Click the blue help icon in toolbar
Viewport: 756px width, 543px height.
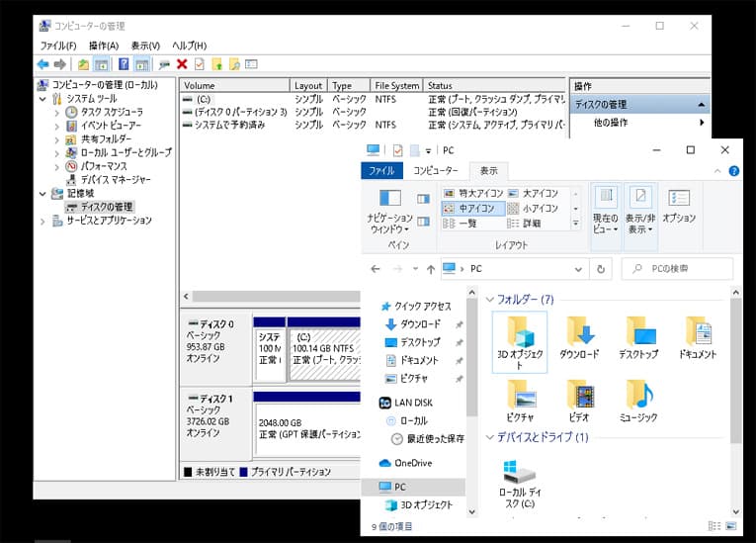pyautogui.click(x=124, y=64)
